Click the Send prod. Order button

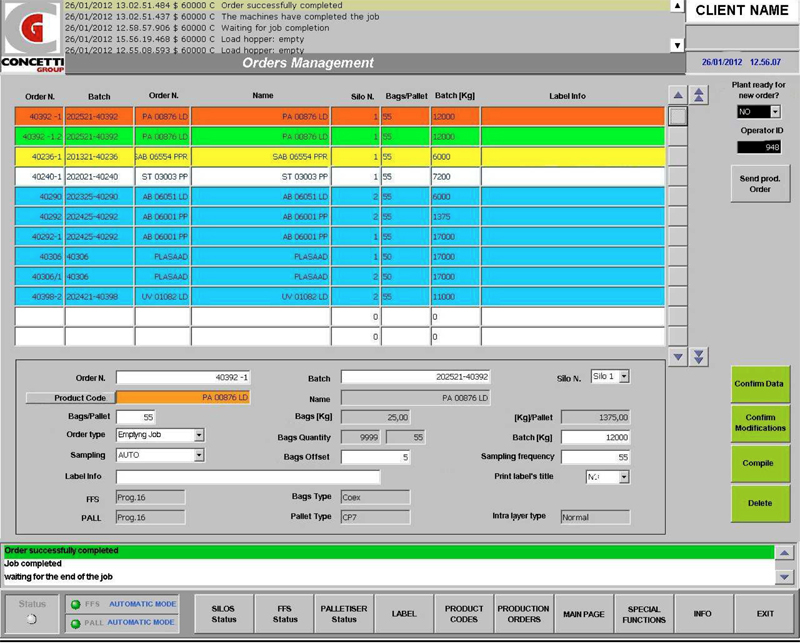(x=760, y=184)
